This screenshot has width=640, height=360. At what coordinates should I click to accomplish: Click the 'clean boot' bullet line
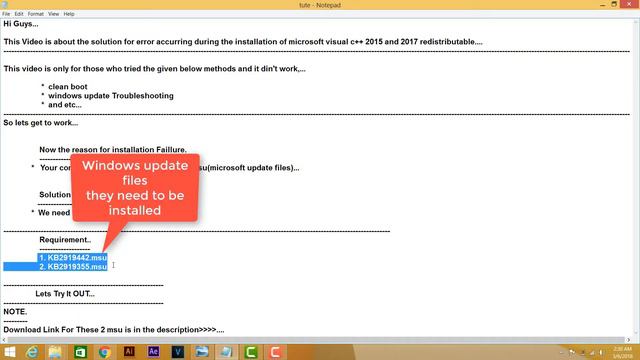click(68, 87)
